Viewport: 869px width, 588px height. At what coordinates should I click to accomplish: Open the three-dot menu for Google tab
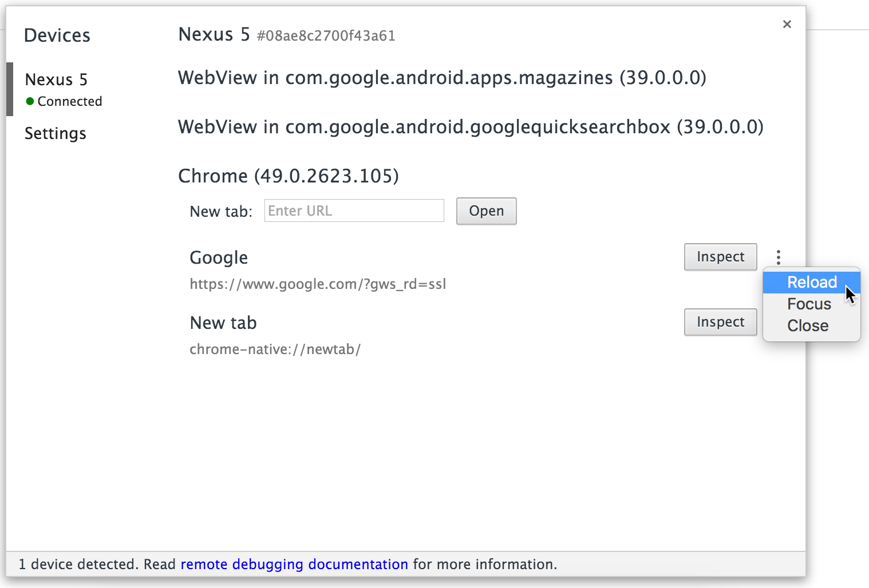(779, 257)
